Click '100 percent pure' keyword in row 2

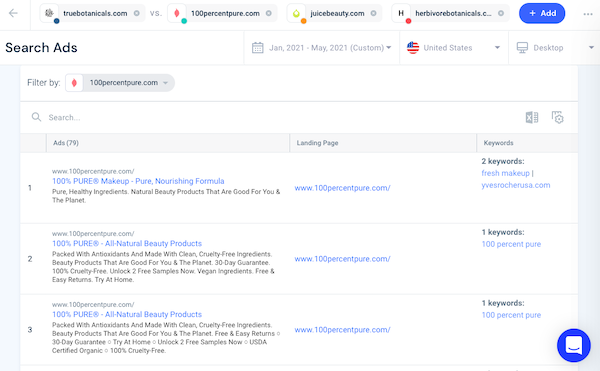pos(511,244)
